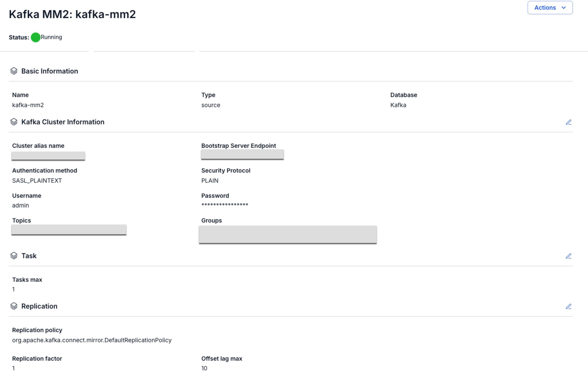Click the redacted Groups value
This screenshot has width=588, height=380.
tap(288, 234)
